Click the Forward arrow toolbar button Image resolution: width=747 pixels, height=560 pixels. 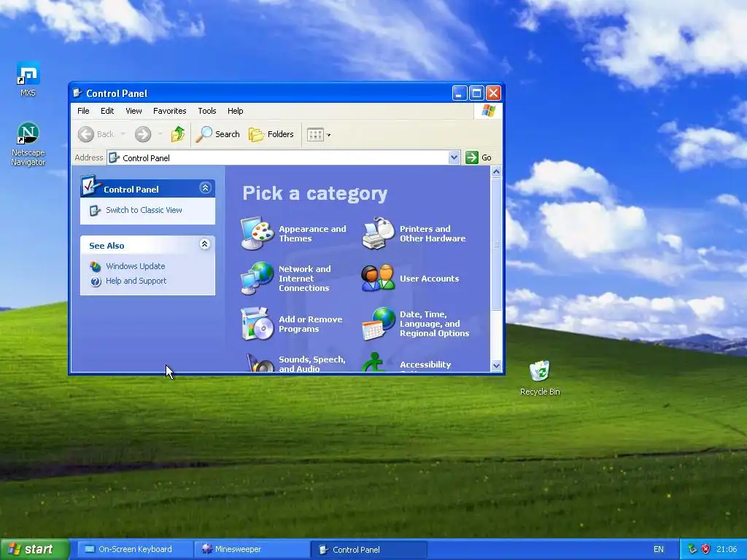pos(143,134)
